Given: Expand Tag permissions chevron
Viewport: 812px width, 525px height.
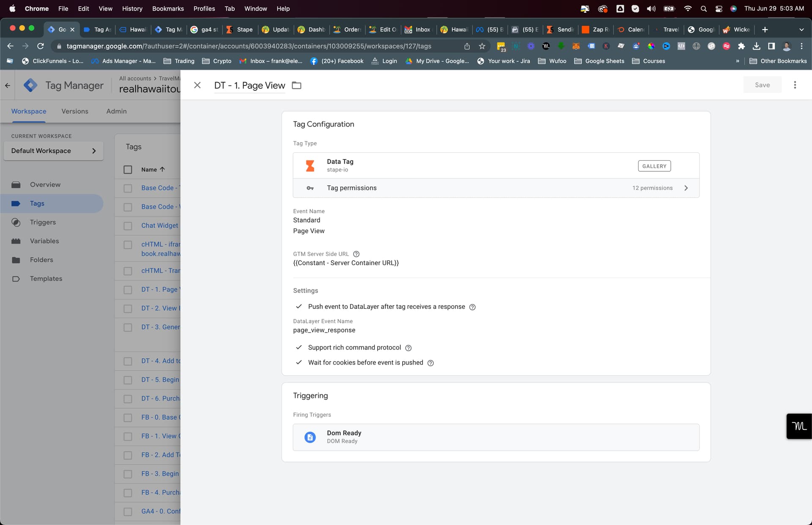Looking at the screenshot, I should coord(686,188).
